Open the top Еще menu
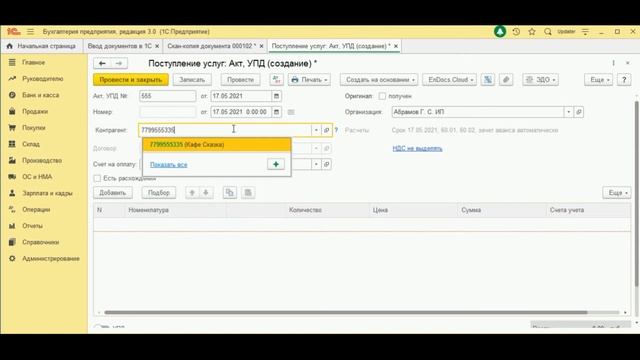This screenshot has width=640, height=360. (x=599, y=80)
